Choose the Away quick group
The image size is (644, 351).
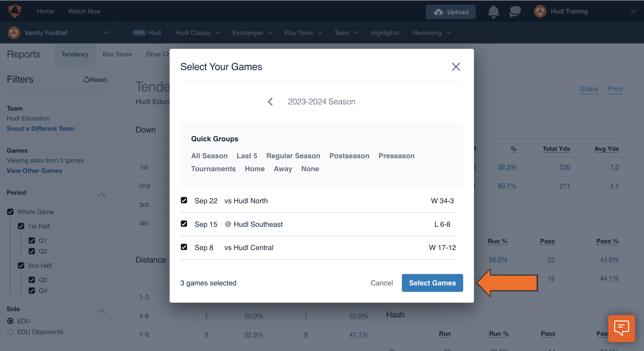pos(283,169)
